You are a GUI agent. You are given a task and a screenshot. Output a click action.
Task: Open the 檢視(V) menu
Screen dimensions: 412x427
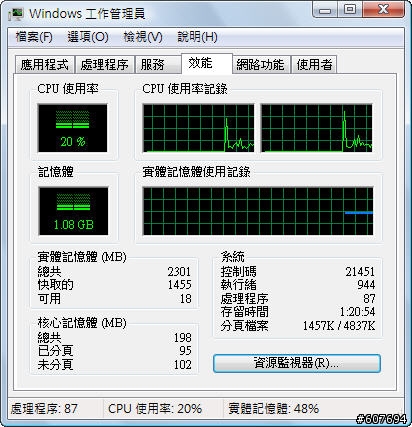click(143, 37)
